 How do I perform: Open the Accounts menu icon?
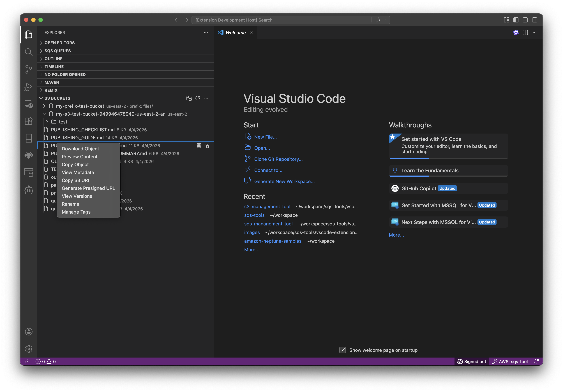point(29,332)
